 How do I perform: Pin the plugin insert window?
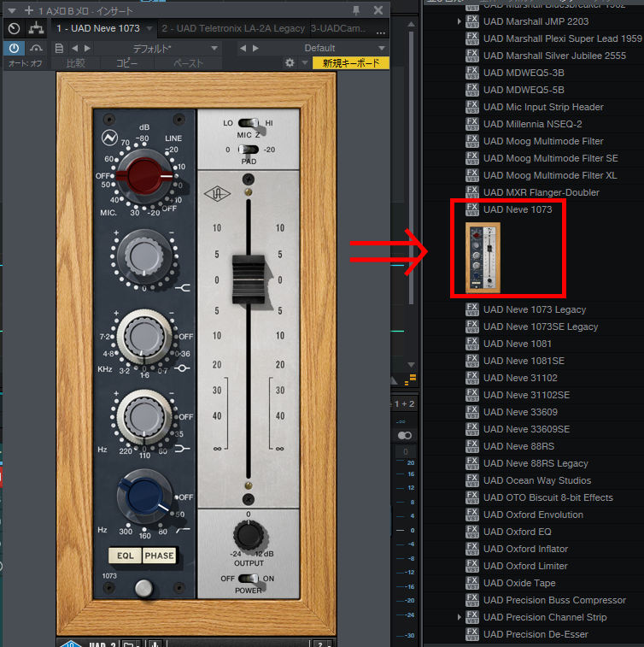click(x=355, y=9)
